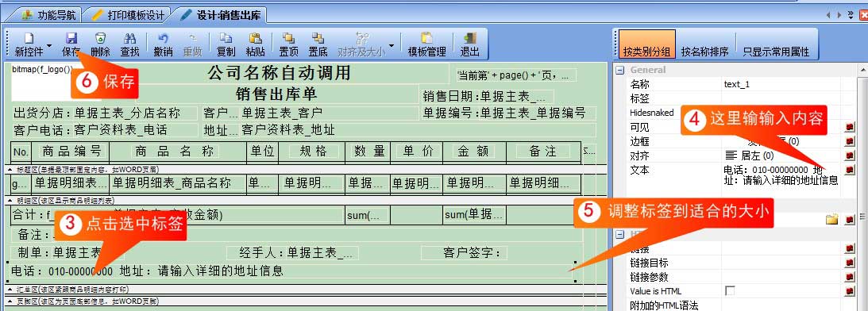
Task: Click red expression icon in Value is HTML row
Action: coord(851,290)
